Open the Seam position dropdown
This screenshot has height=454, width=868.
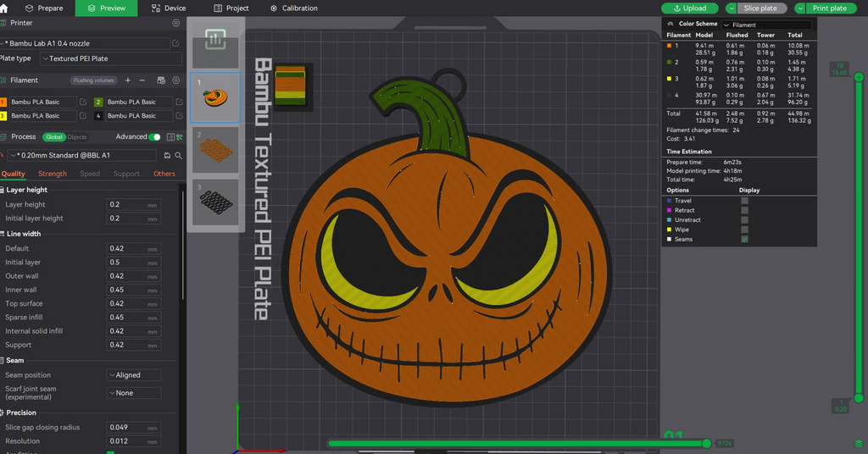pyautogui.click(x=133, y=375)
